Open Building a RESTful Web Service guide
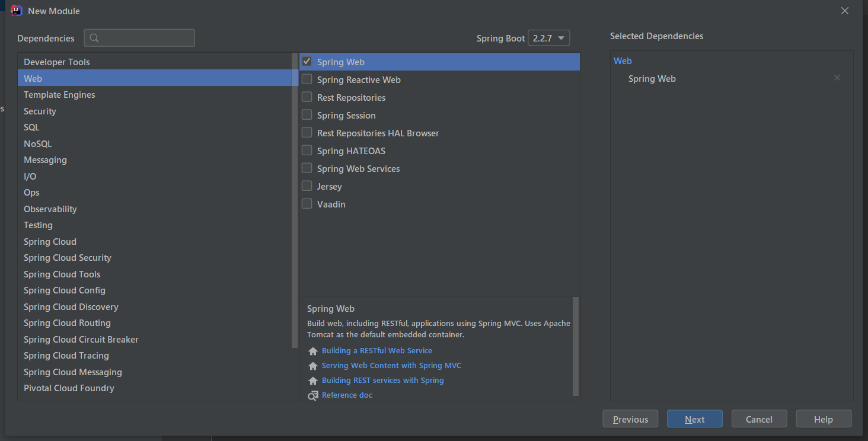The height and width of the screenshot is (441, 868). tap(377, 351)
